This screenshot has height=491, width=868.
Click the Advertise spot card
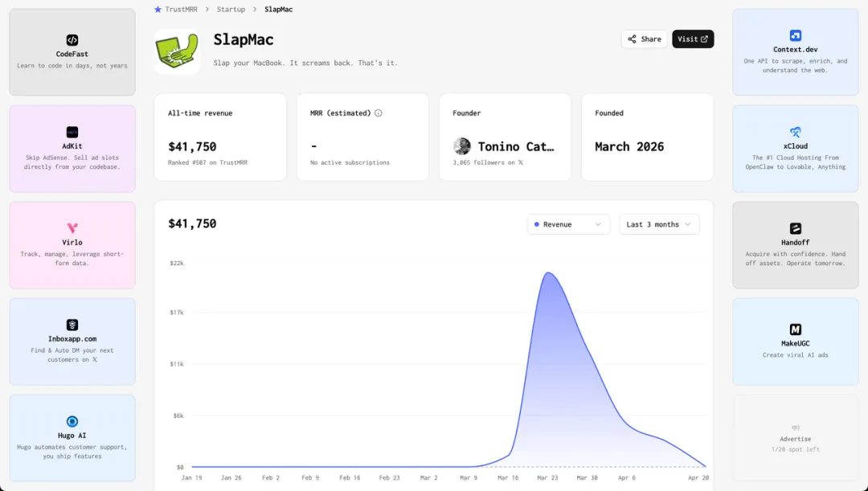coord(795,438)
